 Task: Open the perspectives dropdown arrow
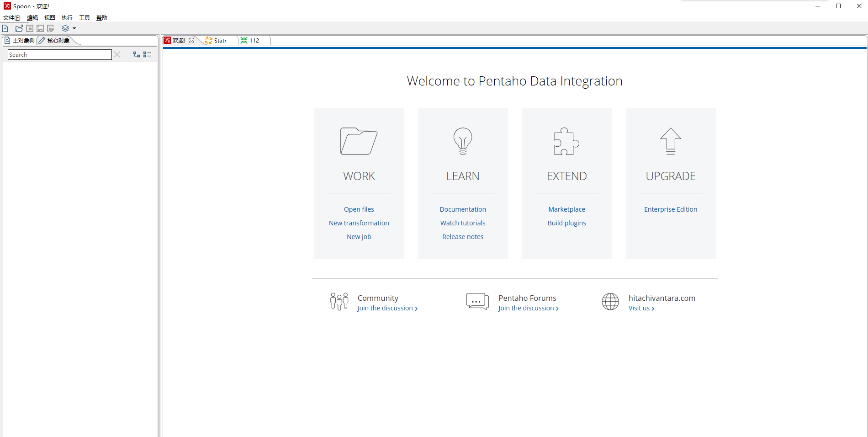point(74,28)
